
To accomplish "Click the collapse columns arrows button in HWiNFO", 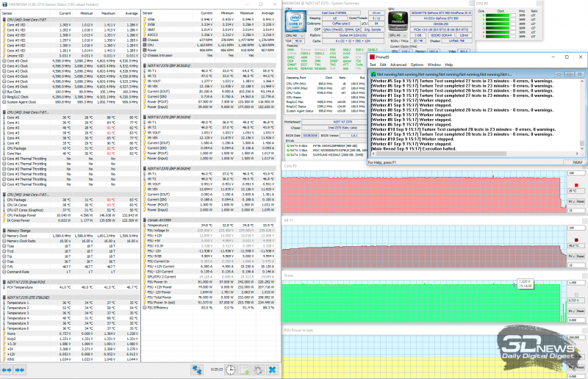I will tap(20, 370).
